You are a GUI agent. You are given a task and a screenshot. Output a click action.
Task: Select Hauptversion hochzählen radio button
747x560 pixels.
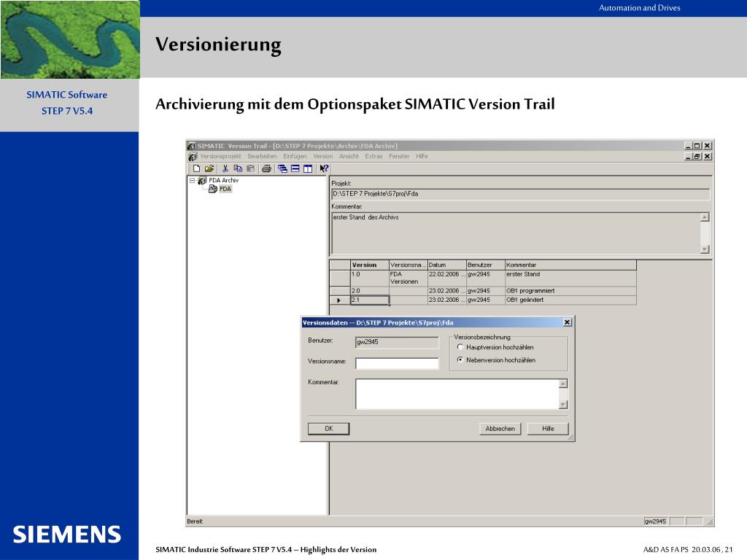coord(460,347)
